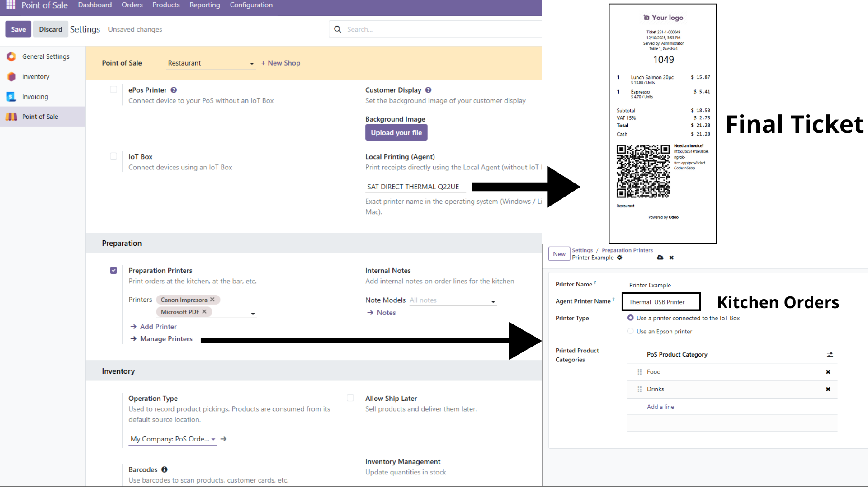This screenshot has height=488, width=868.
Task: Open the Note Models dropdown
Action: click(x=493, y=301)
